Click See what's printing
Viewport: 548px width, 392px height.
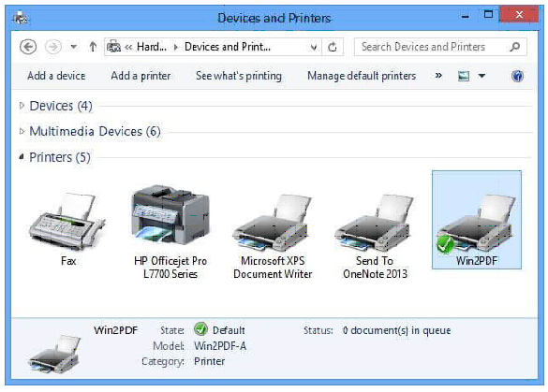[x=239, y=76]
